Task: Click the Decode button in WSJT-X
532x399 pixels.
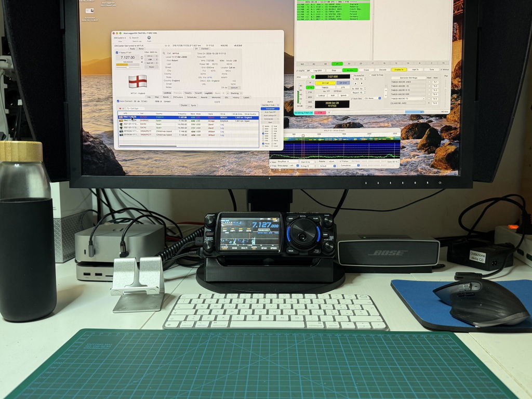Action: click(x=383, y=70)
